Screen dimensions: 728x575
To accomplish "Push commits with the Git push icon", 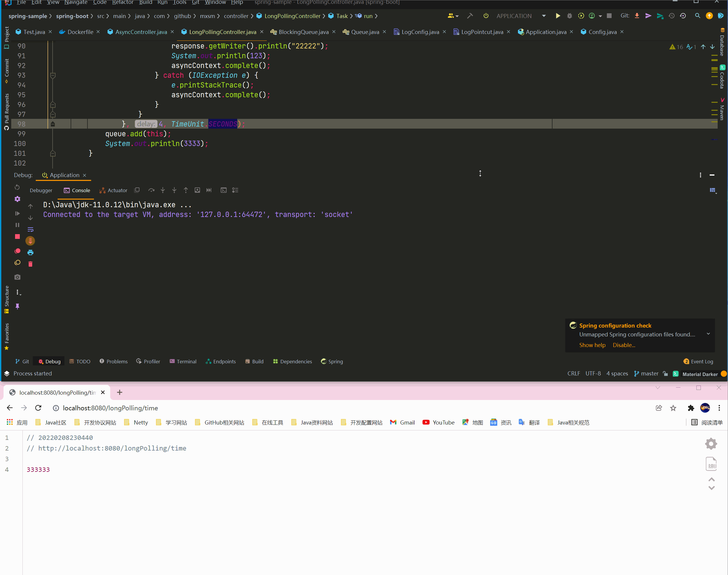I will 648,15.
